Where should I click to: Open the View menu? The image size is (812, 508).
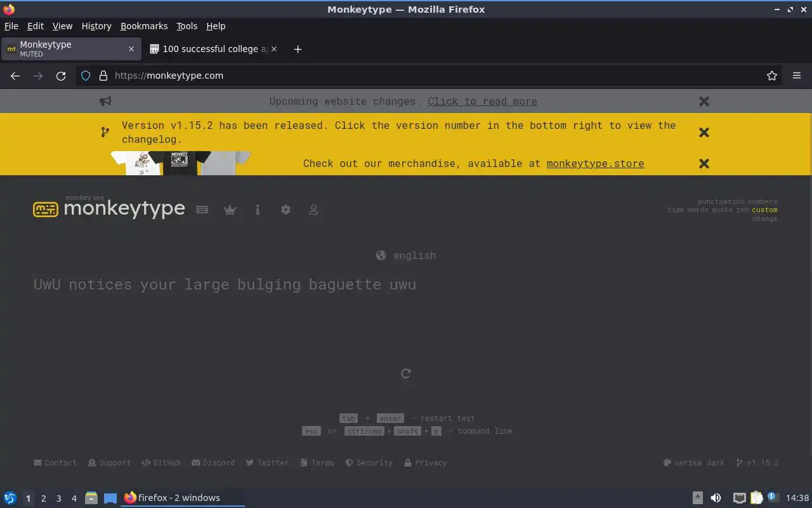(x=62, y=26)
